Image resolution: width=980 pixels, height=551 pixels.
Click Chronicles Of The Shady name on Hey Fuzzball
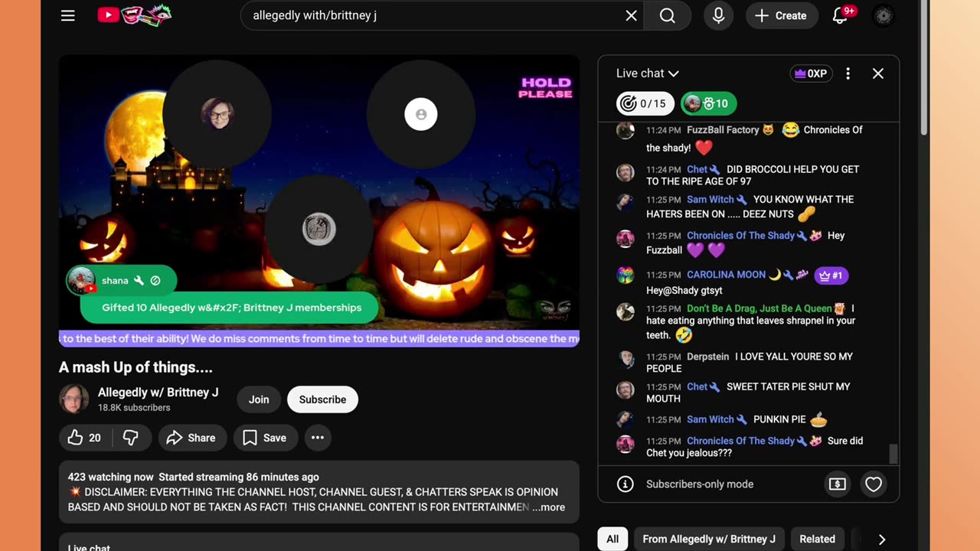point(740,236)
